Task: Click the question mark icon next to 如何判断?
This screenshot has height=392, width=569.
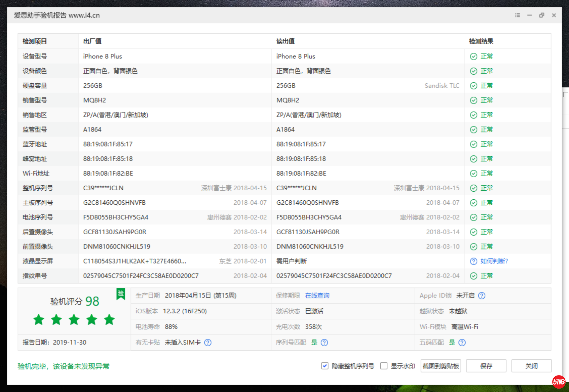Action: pyautogui.click(x=473, y=261)
